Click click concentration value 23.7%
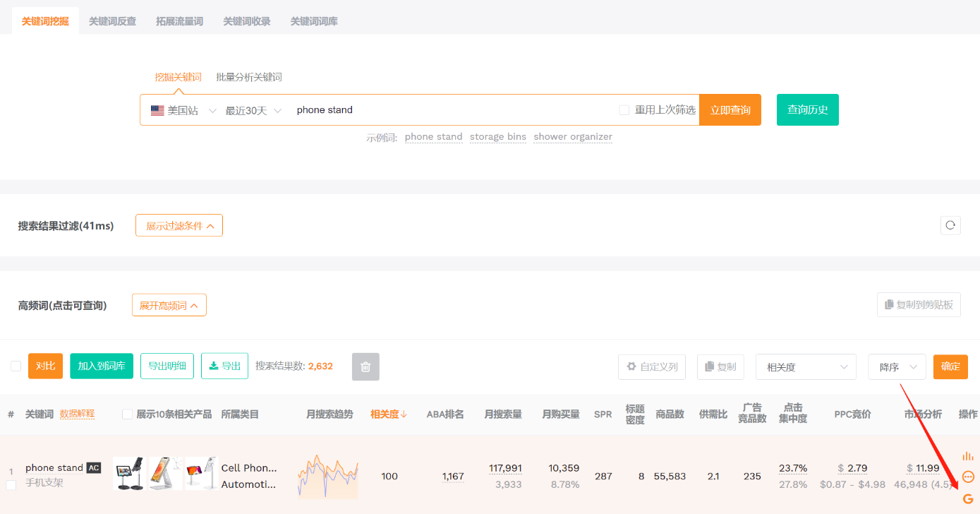Image resolution: width=980 pixels, height=514 pixels. [793, 468]
